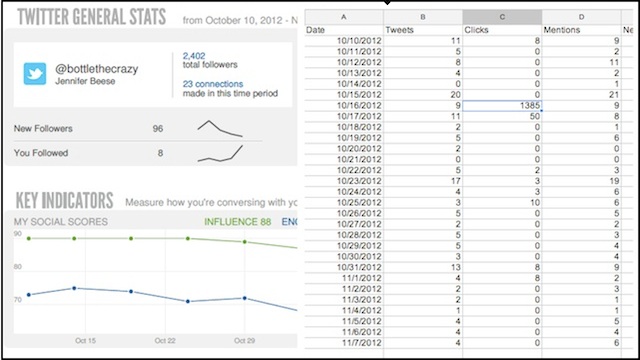640x360 pixels.
Task: Click the Oct 22 axis label
Action: point(165,340)
